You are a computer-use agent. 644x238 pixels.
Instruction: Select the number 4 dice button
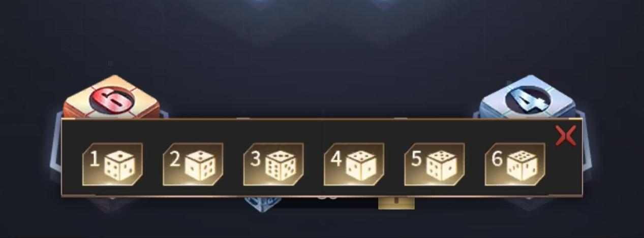click(x=354, y=164)
